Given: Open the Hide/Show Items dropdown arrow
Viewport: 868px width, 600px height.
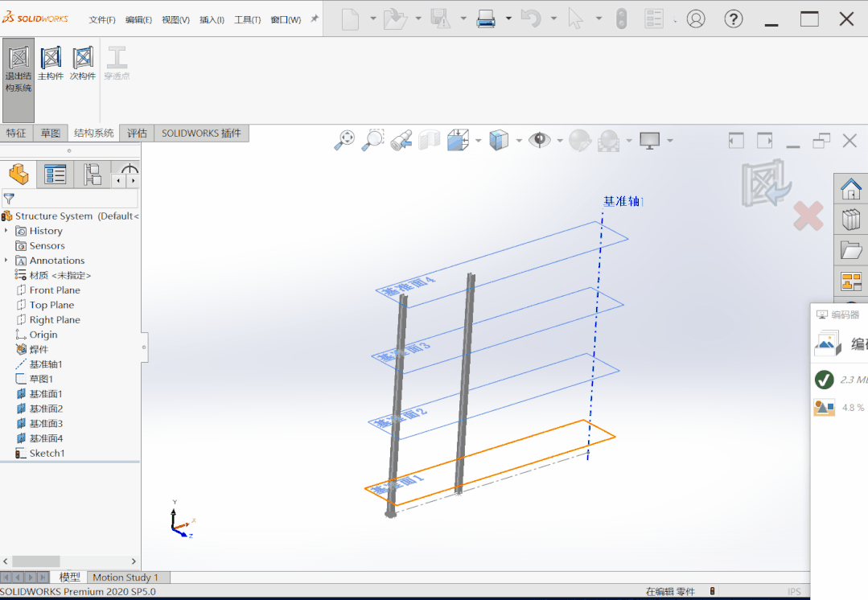Looking at the screenshot, I should [560, 141].
